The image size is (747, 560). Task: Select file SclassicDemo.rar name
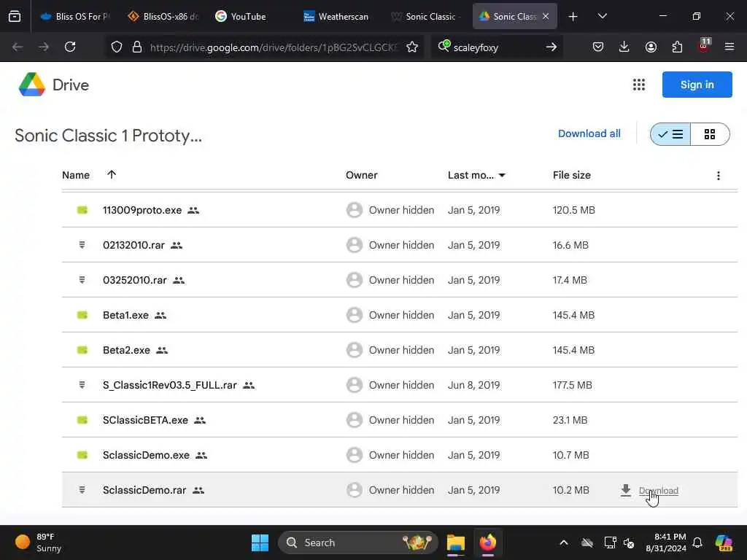144,490
